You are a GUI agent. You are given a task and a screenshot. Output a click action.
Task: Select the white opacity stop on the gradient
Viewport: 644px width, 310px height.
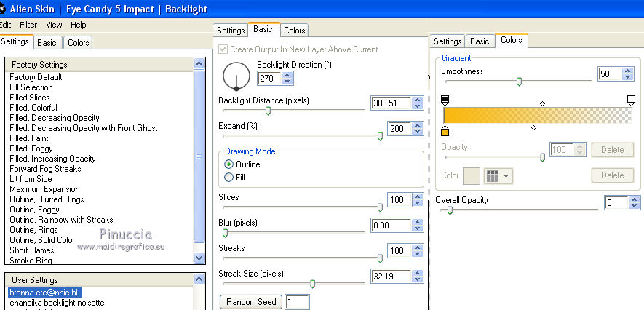[x=632, y=100]
